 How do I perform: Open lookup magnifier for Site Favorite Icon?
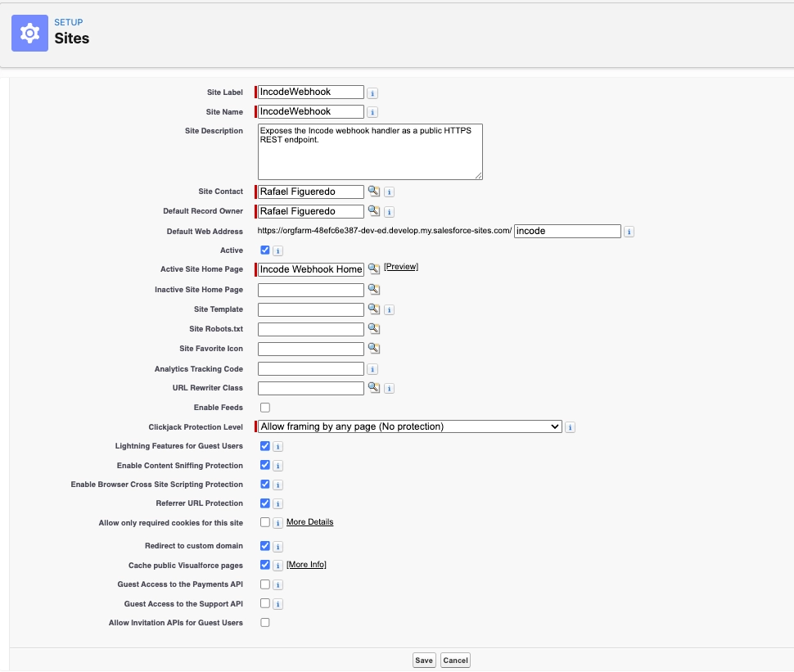(x=374, y=349)
